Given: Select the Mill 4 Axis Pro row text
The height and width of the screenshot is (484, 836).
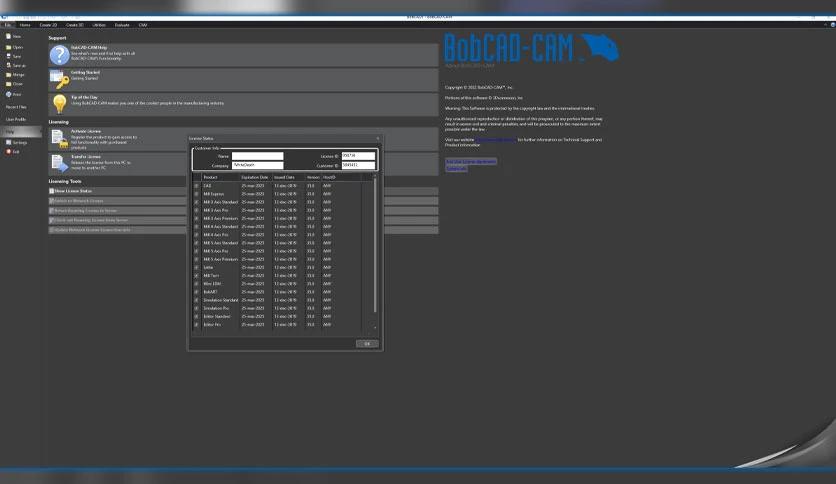Looking at the screenshot, I should pos(216,235).
